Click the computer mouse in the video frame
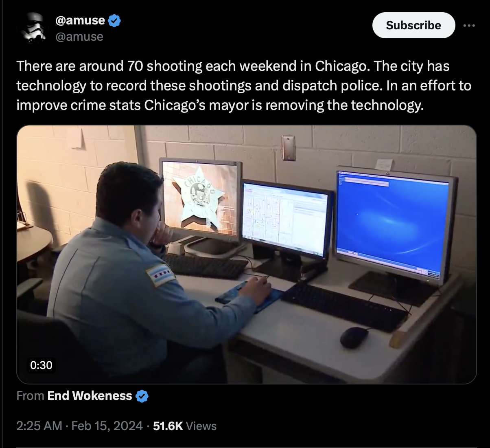 click(354, 337)
